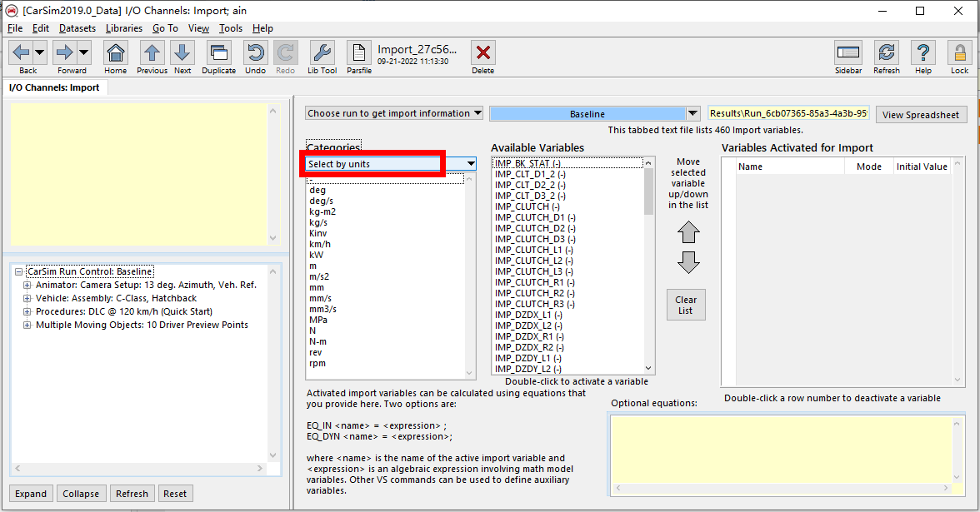Viewport: 980px width, 512px height.
Task: Click the Mode column header
Action: [868, 167]
